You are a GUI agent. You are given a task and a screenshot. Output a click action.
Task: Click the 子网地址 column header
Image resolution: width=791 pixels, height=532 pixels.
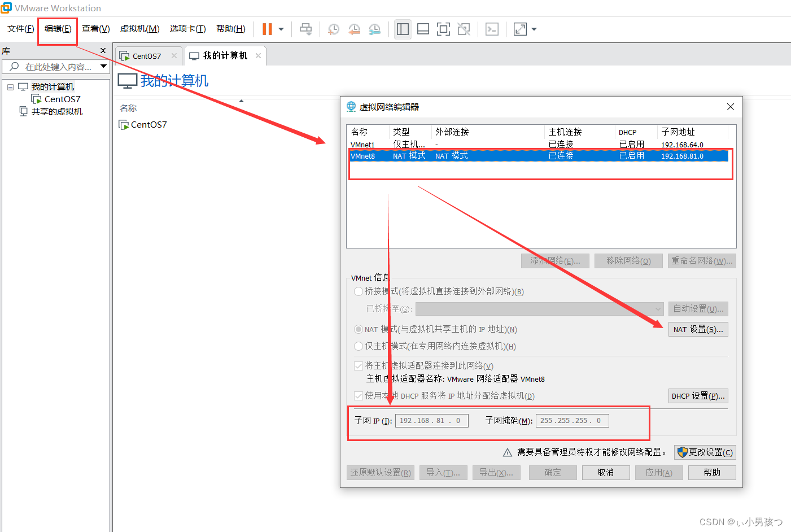[x=678, y=132]
